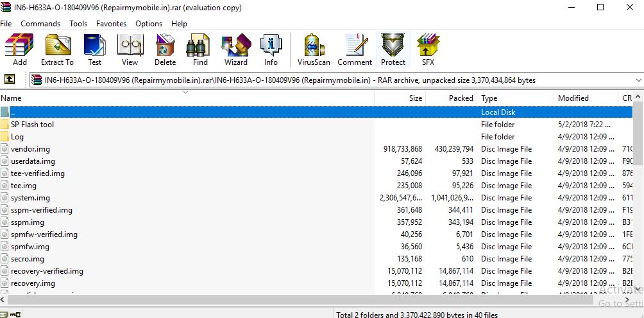Show archive Info
This screenshot has height=318, width=644.
(271, 50)
